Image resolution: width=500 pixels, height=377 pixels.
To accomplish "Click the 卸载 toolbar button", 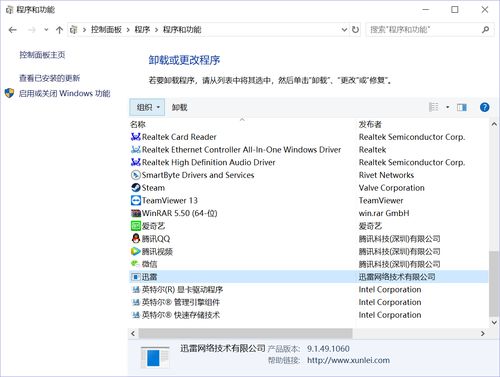I will [x=179, y=107].
